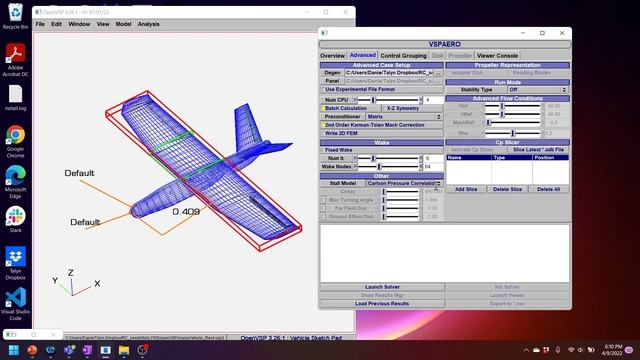
Task: Click the Delete Slice button
Action: click(x=507, y=189)
